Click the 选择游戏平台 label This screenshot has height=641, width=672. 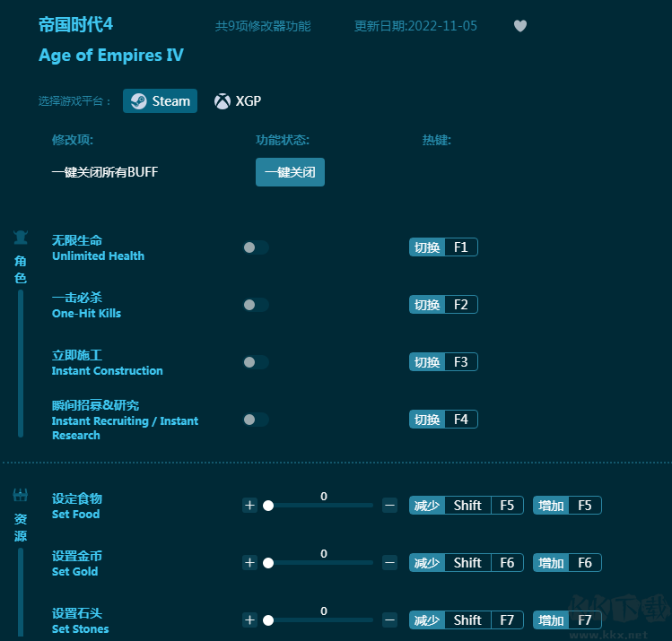pos(74,101)
